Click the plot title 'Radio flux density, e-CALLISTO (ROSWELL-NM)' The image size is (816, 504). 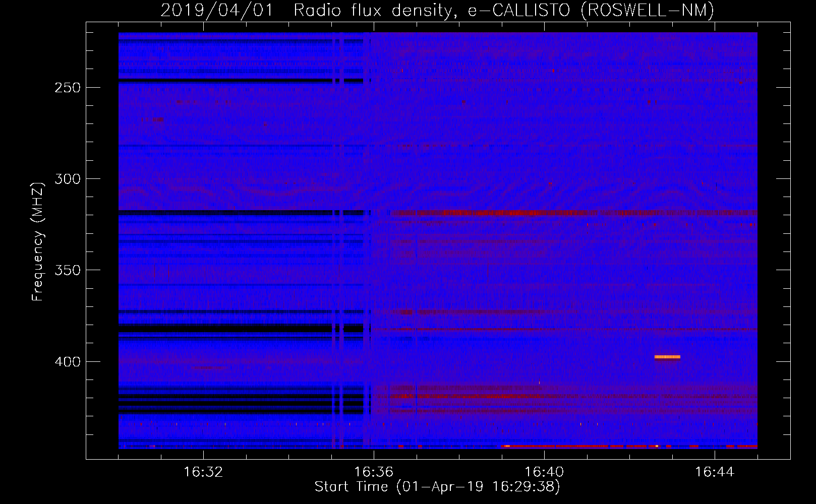(504, 10)
